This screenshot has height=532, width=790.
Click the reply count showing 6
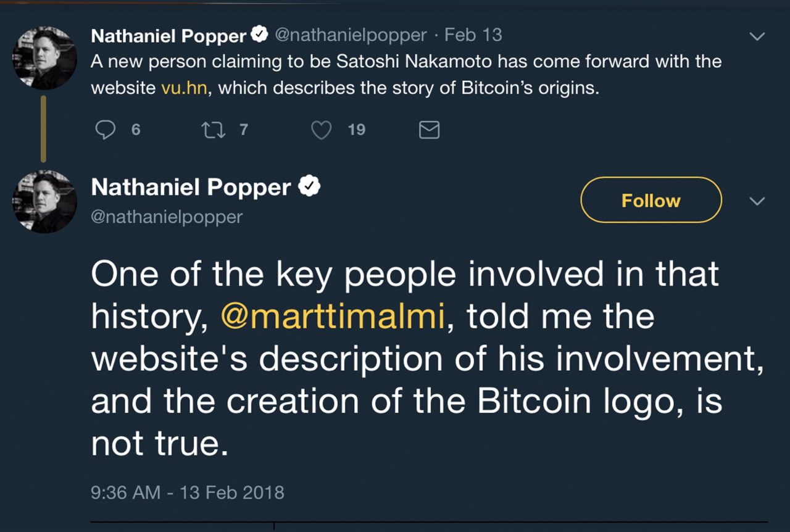point(135,130)
